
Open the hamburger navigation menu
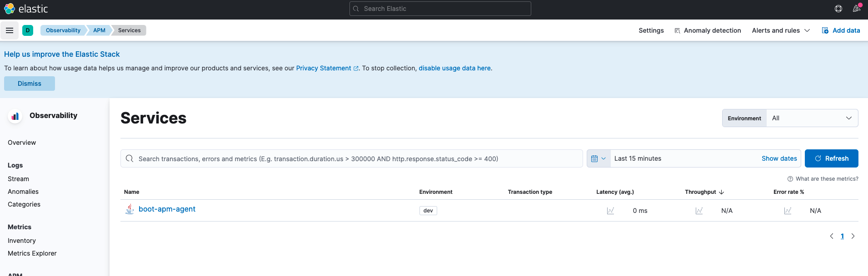(10, 30)
